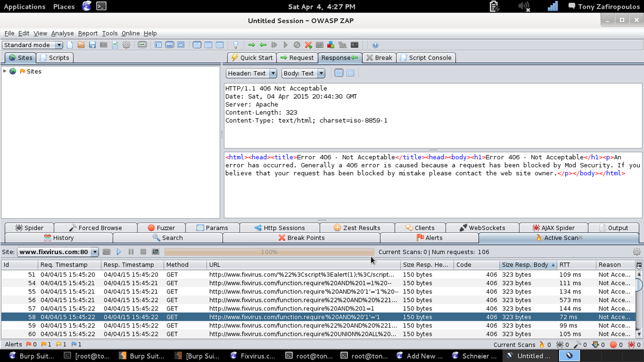The height and width of the screenshot is (362, 644).
Task: Open the History tab
Action: point(59,238)
